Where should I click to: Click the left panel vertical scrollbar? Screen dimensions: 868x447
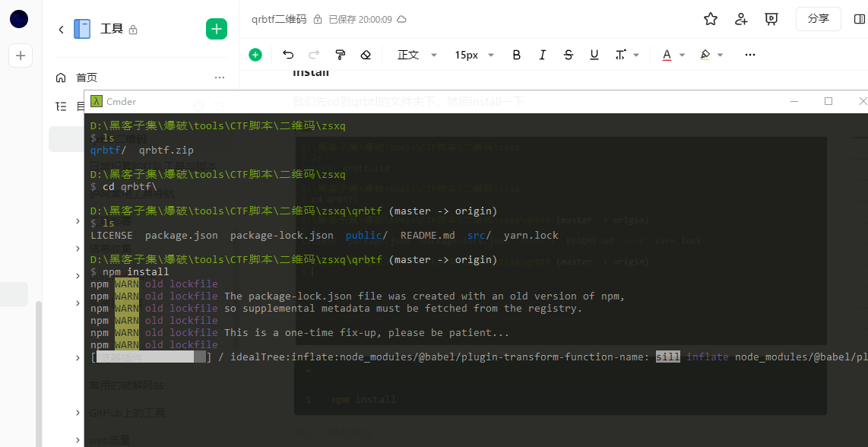[x=39, y=374]
